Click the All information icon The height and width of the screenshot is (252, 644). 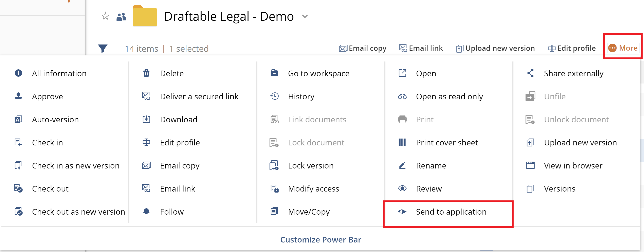click(18, 73)
